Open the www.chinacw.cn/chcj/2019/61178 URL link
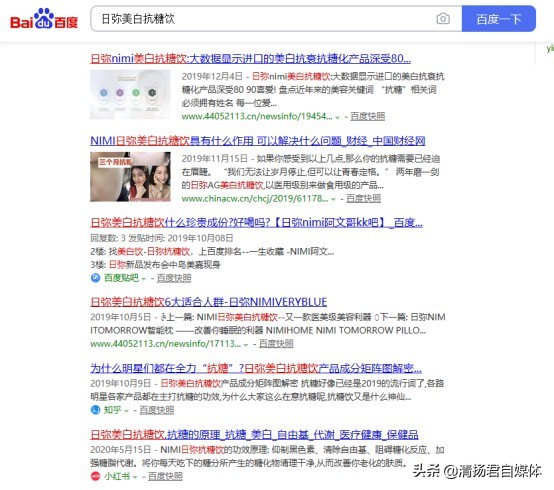The width and height of the screenshot is (554, 490). (x=255, y=199)
